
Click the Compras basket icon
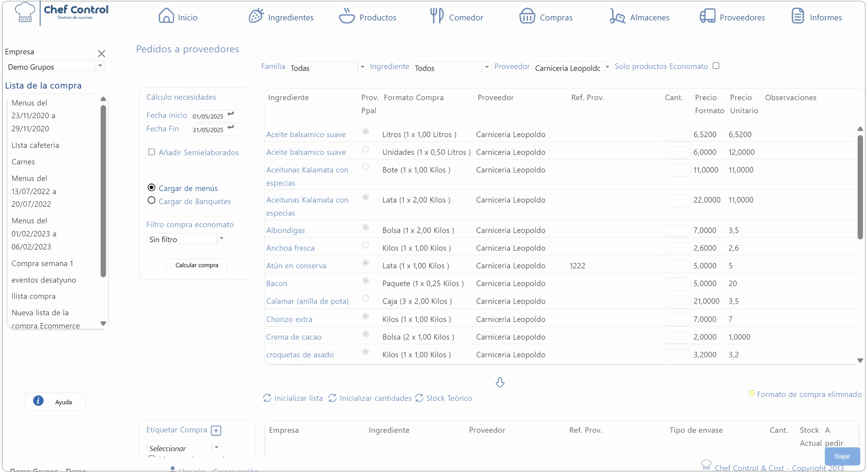pyautogui.click(x=527, y=16)
